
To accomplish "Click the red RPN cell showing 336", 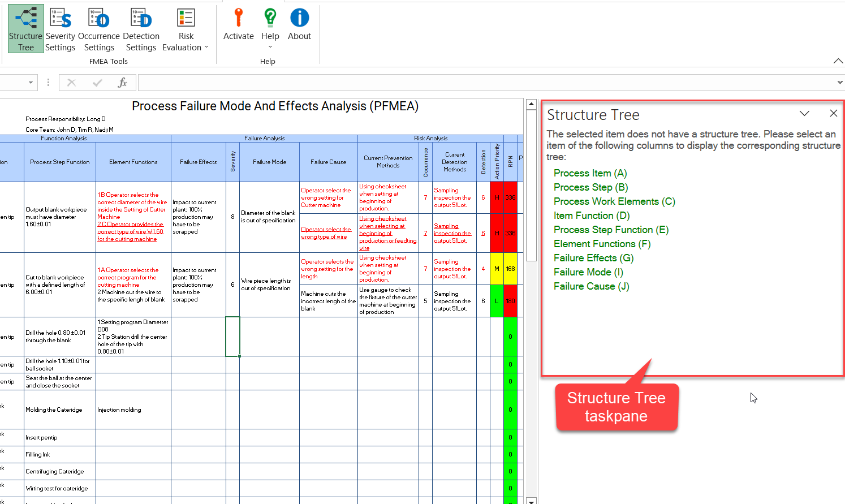I will [x=510, y=197].
